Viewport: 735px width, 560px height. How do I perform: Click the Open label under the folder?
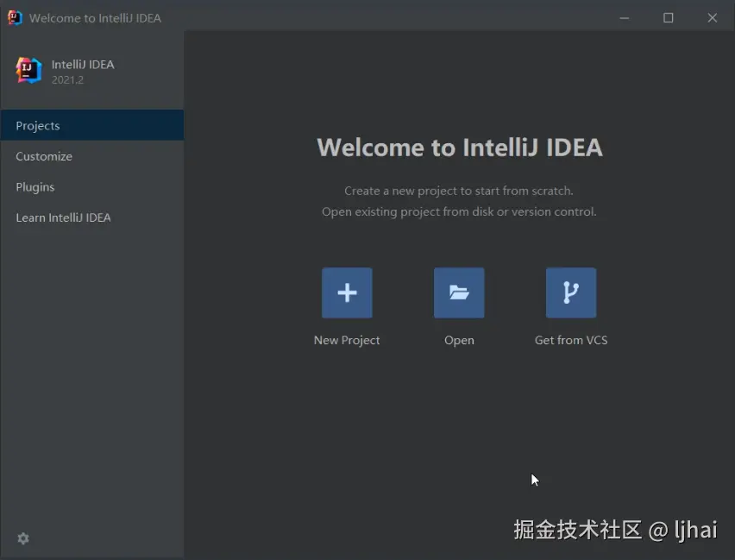click(459, 340)
